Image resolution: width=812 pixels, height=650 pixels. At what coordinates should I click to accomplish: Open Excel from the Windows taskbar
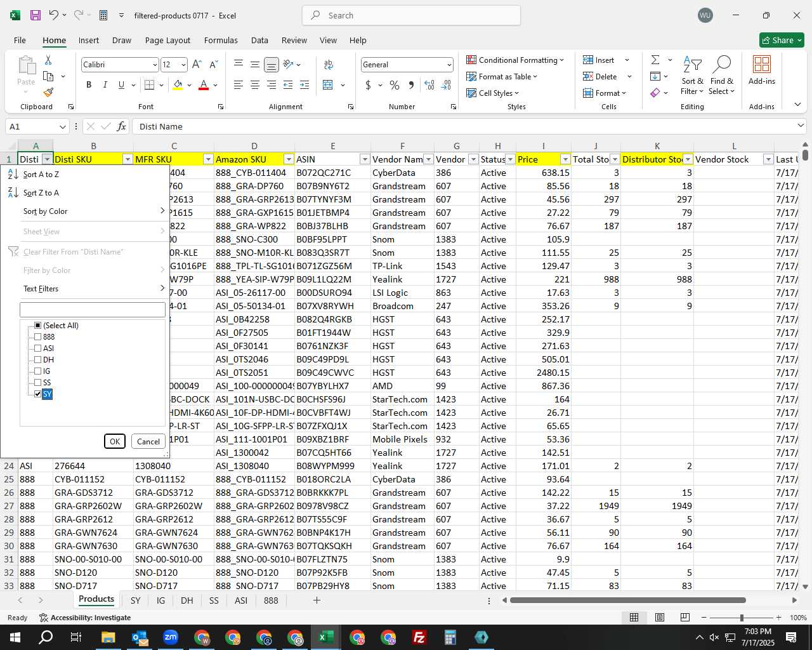[x=326, y=637]
